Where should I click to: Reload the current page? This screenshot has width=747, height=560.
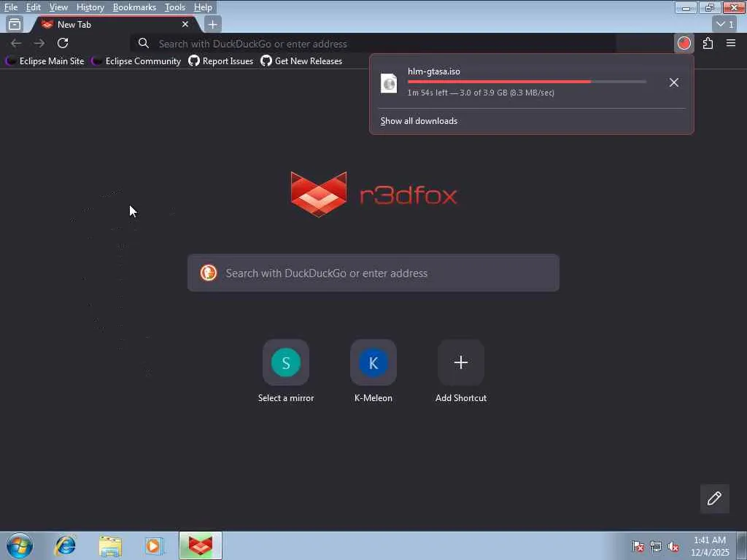pyautogui.click(x=63, y=43)
